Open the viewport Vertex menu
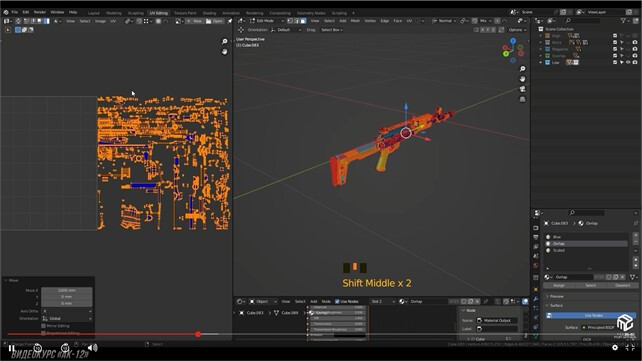This screenshot has width=642, height=361. click(x=370, y=21)
